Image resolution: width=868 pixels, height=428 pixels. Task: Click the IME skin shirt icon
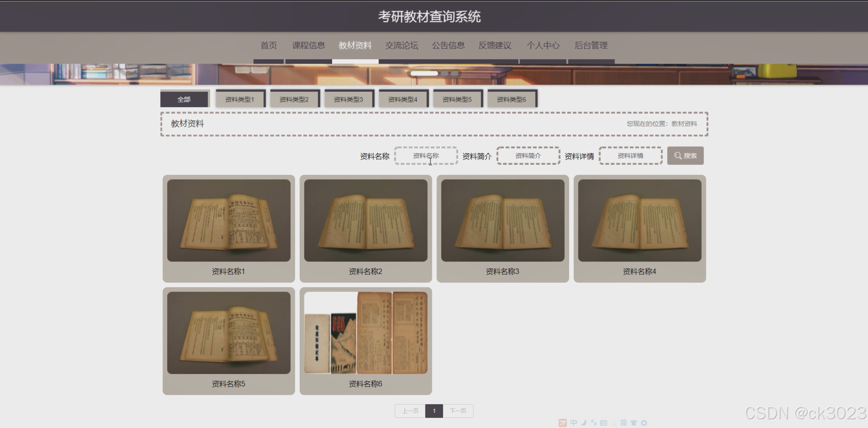tap(634, 423)
